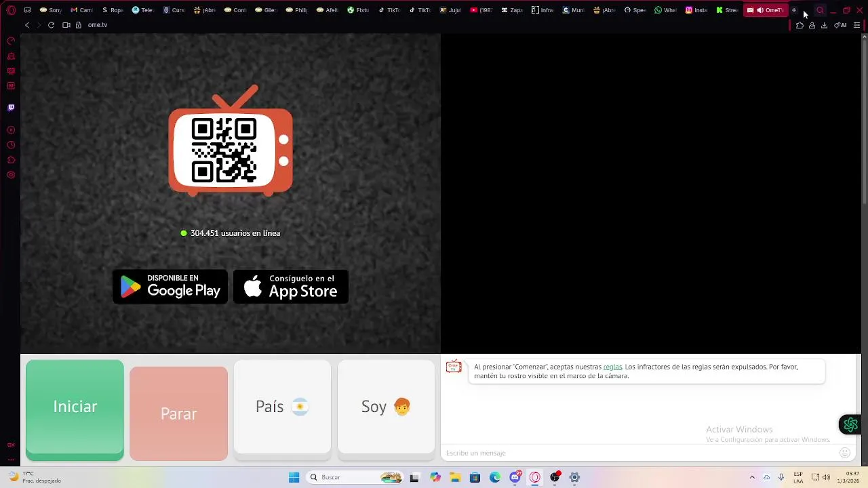This screenshot has height=488, width=868.
Task: Open the downloads icon in toolbar
Action: [x=824, y=25]
